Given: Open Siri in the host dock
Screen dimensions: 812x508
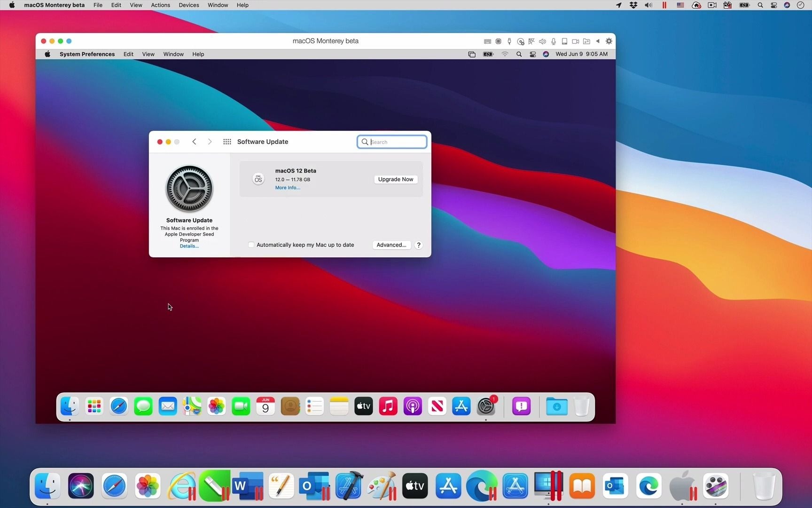Looking at the screenshot, I should coord(81,486).
